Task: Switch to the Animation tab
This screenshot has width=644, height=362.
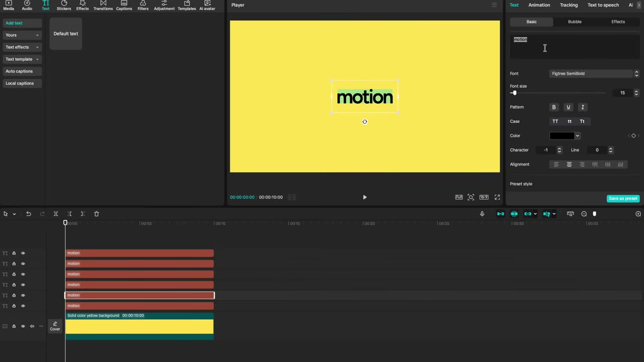Action: (x=539, y=5)
